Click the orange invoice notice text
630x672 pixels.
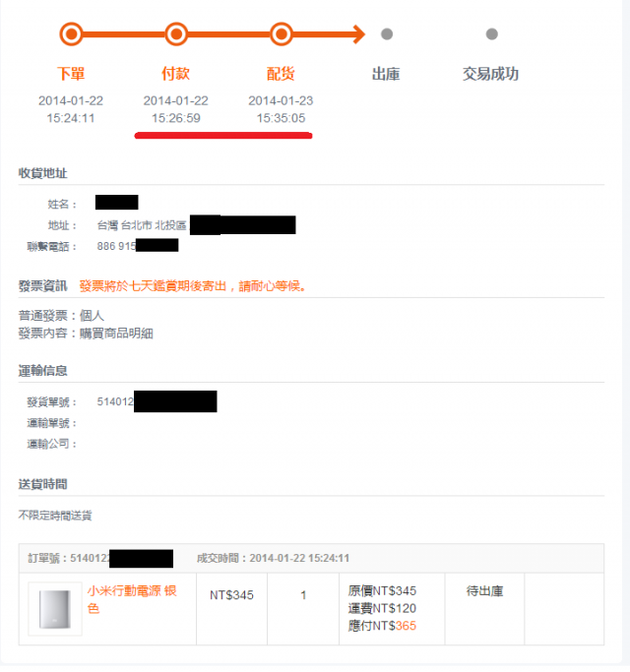click(193, 286)
